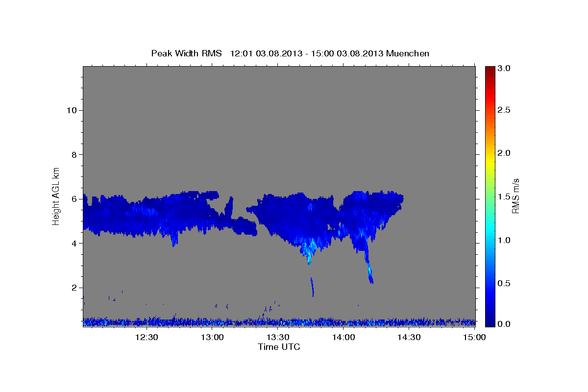Click the colorbar value 2.5
This screenshot has height=392, width=588.
point(504,110)
